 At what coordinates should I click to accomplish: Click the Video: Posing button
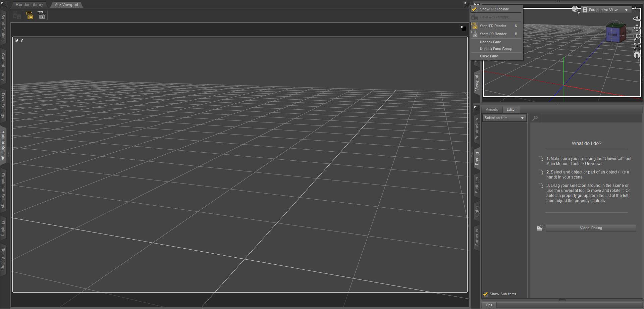coord(591,228)
